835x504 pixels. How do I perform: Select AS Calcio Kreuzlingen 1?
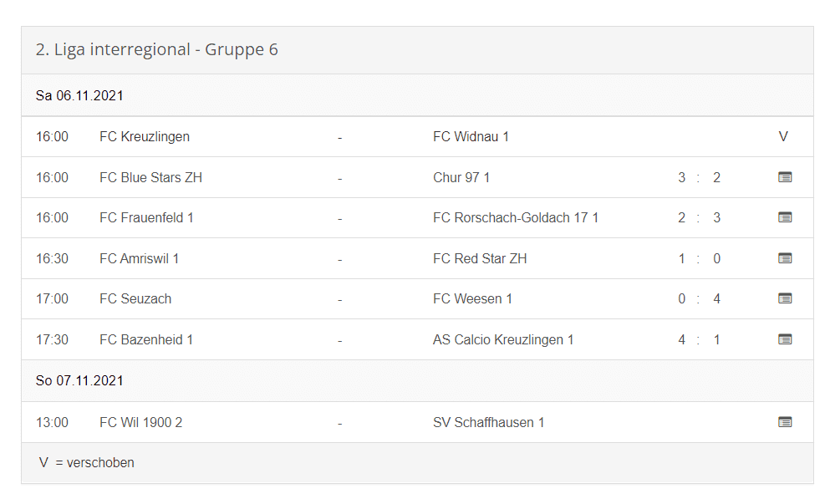click(503, 339)
